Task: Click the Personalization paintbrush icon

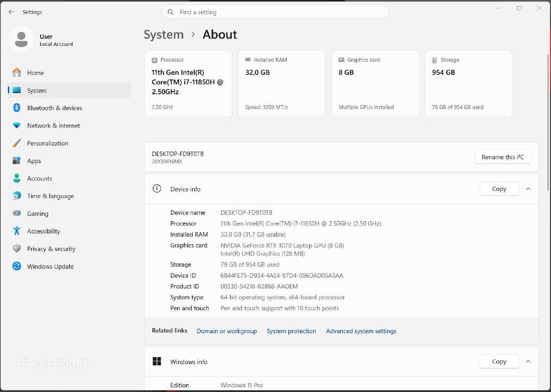Action: click(x=17, y=143)
